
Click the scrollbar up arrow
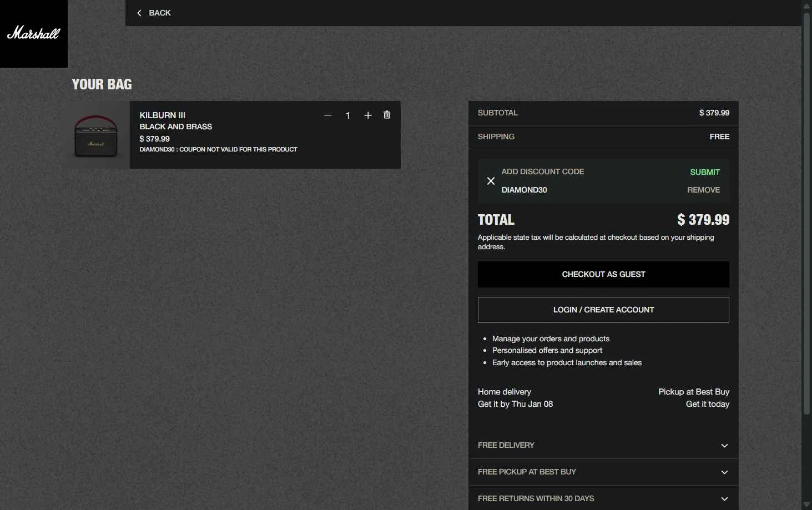tap(807, 6)
